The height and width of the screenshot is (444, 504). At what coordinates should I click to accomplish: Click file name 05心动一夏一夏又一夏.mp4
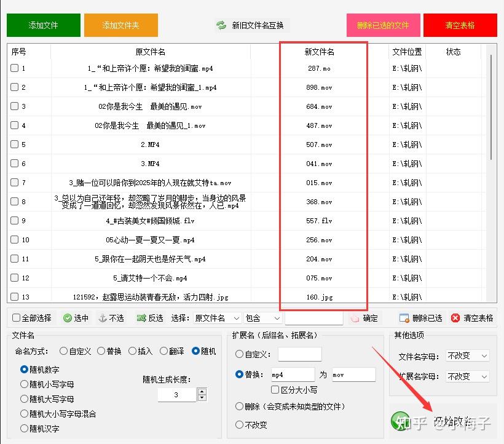pyautogui.click(x=150, y=240)
